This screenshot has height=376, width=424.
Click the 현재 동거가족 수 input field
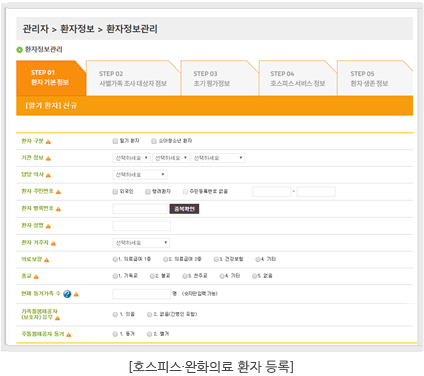142,294
